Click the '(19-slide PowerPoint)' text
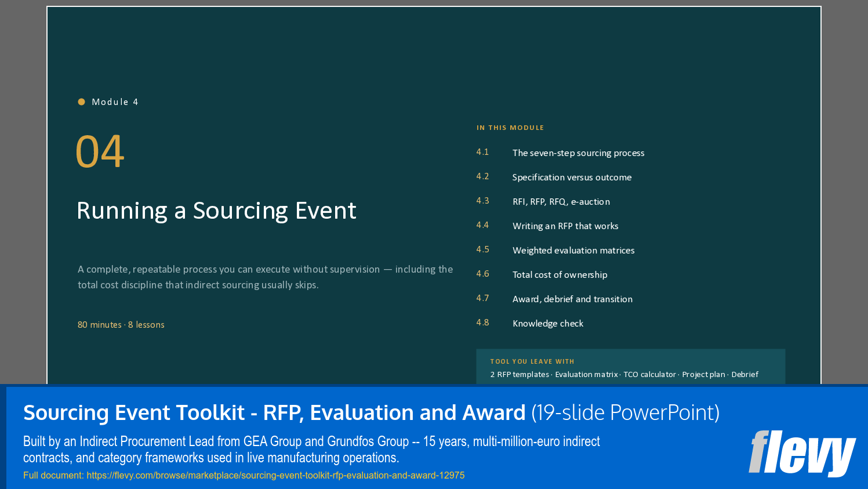This screenshot has height=489, width=868. click(x=626, y=413)
